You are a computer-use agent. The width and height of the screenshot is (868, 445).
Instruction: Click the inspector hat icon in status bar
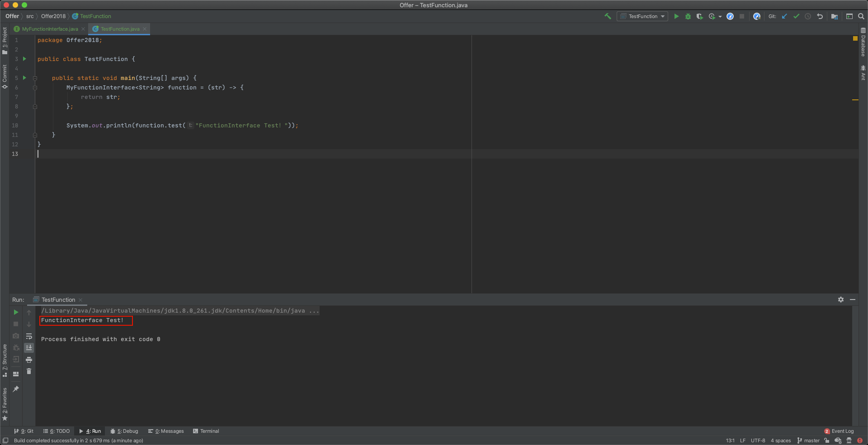pos(849,440)
